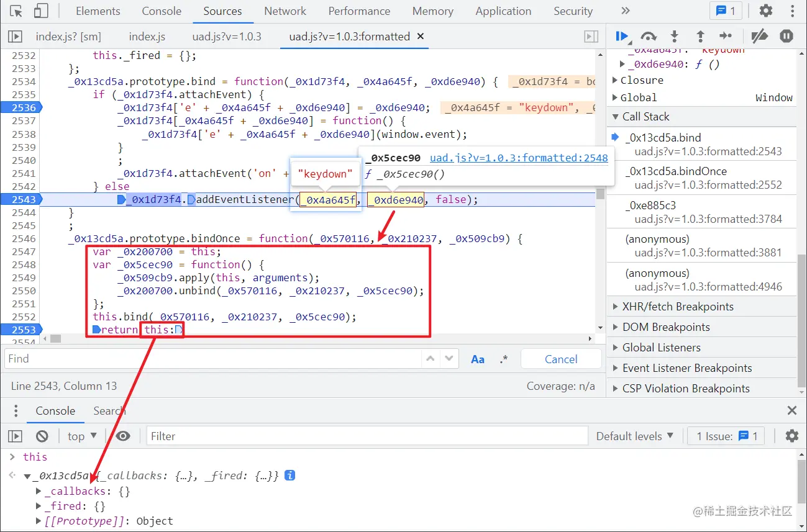This screenshot has width=807, height=532.
Task: Expand the _fired property in console
Action: (39, 507)
